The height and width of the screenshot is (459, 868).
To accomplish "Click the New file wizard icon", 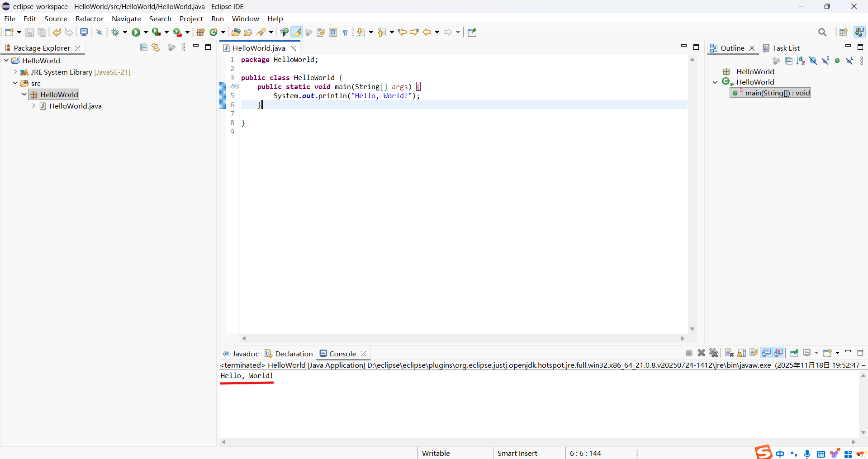I will point(9,32).
